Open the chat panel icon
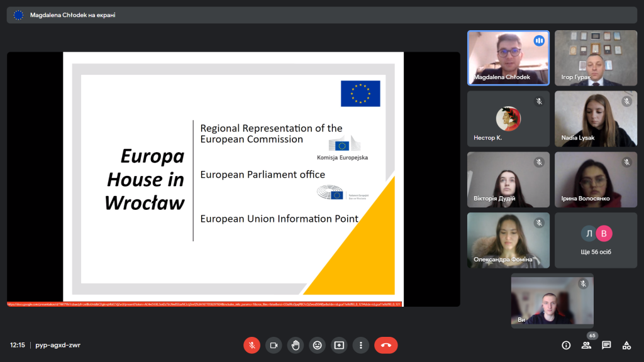The height and width of the screenshot is (362, 644). click(x=606, y=345)
